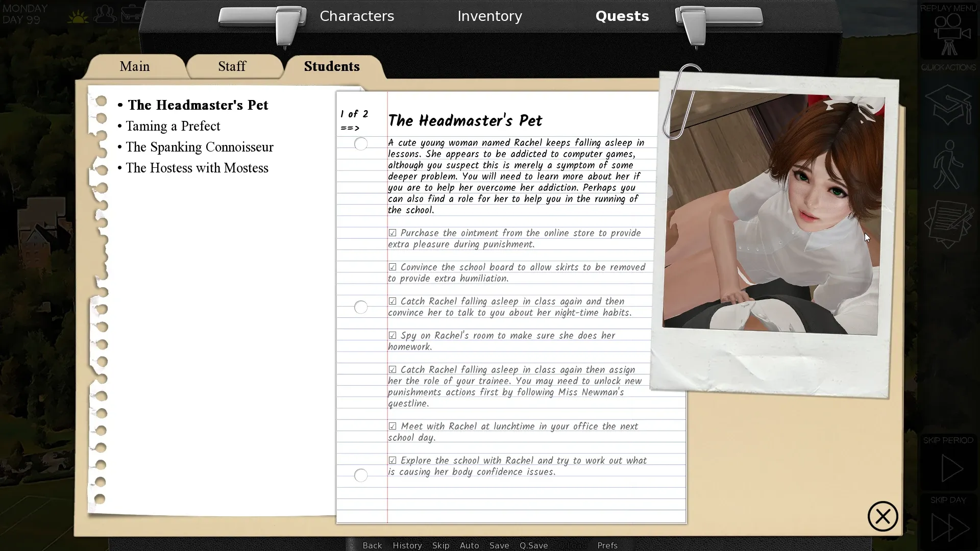Go to next quest page arrow ==>
The image size is (980, 551).
[350, 128]
